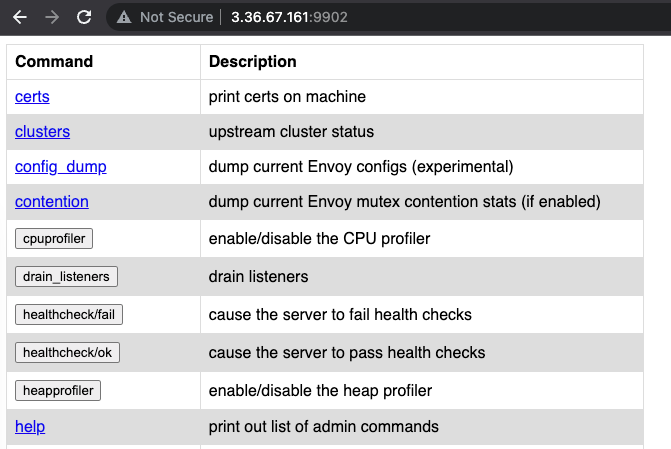Click 'enable/disable the CPU profiler' text
The width and height of the screenshot is (671, 449).
[319, 238]
